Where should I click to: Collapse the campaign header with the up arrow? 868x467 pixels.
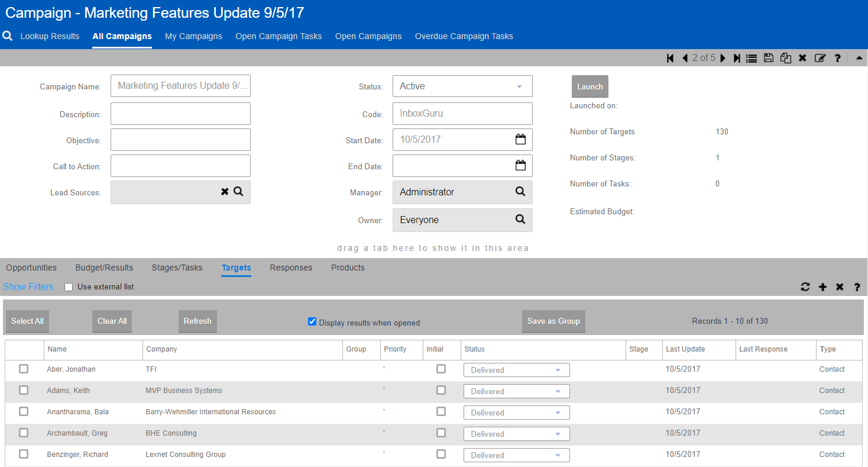[859, 58]
